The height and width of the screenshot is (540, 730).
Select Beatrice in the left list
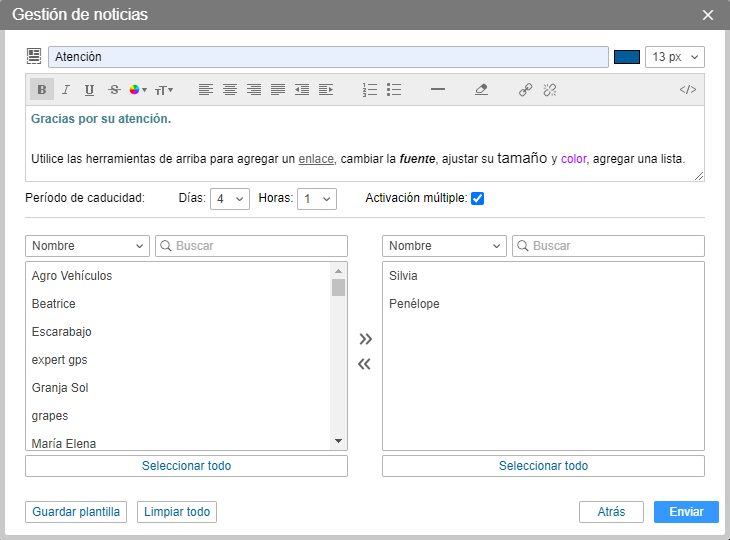[54, 304]
